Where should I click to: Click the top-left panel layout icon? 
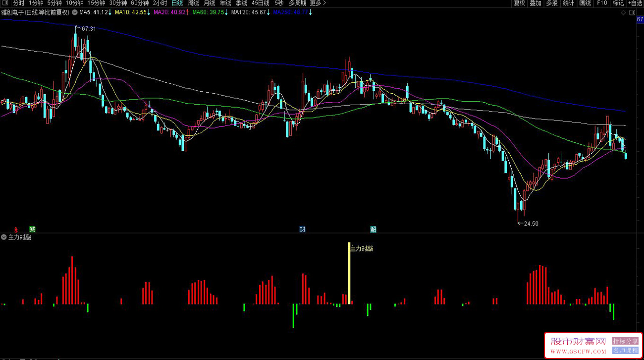[6, 3]
